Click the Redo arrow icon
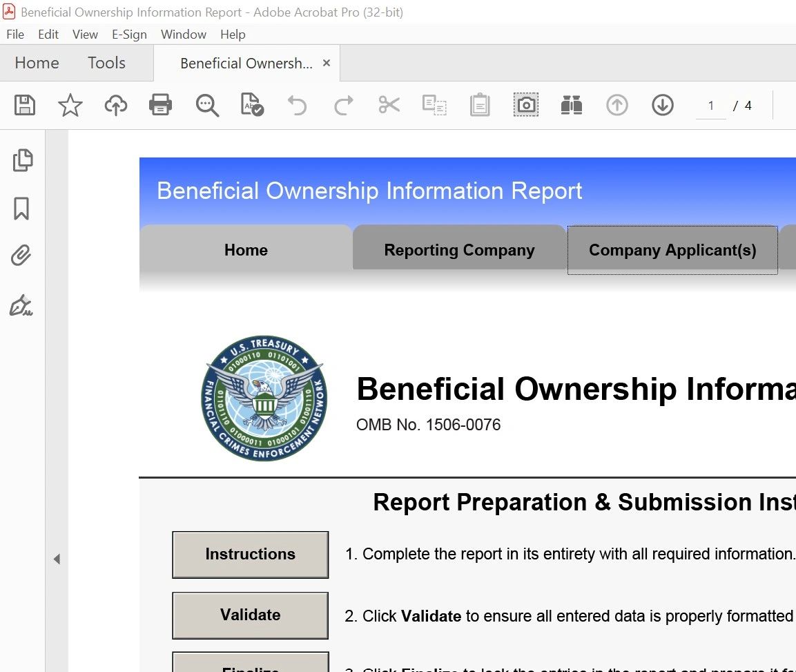This screenshot has height=672, width=796. [x=343, y=105]
